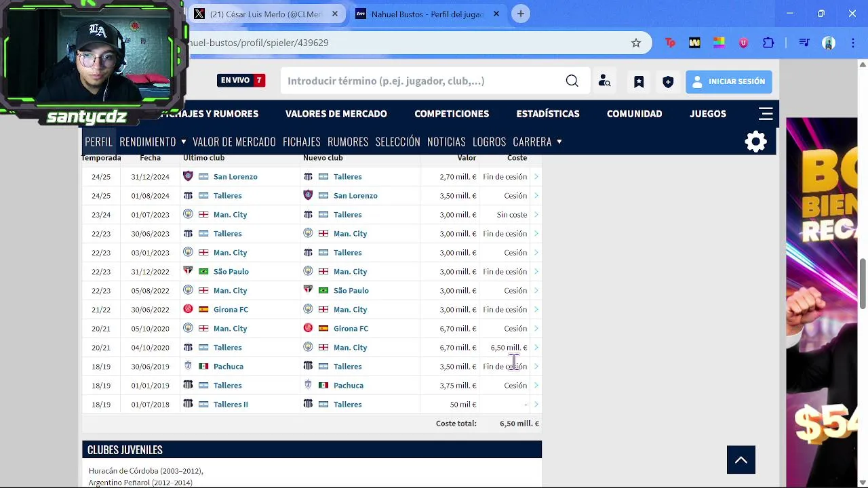This screenshot has height=488, width=868.
Task: Click the rainbow stripes extension icon
Action: pos(719,43)
